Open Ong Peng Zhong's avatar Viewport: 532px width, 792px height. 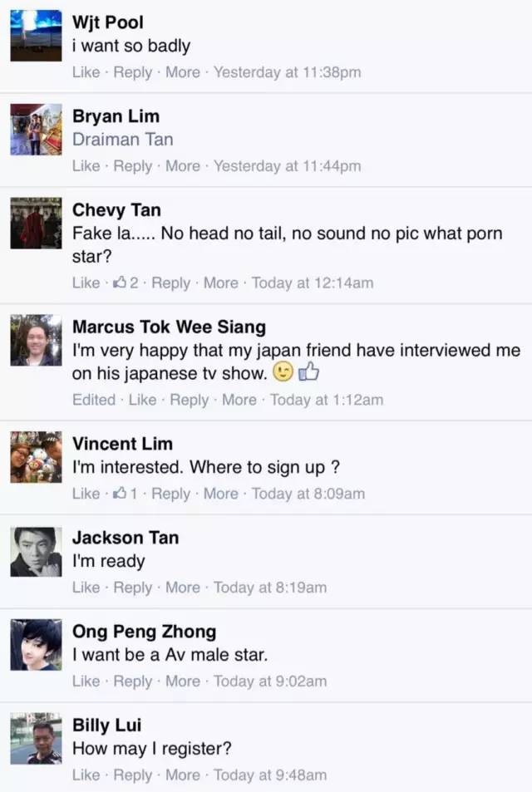(x=36, y=645)
